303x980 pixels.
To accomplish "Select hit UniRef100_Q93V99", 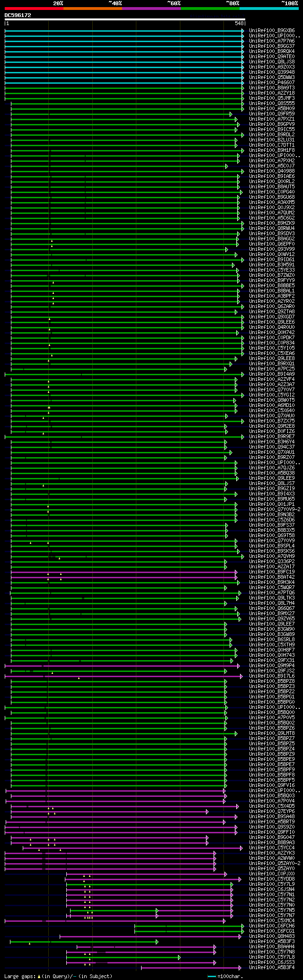I will (272, 249).
